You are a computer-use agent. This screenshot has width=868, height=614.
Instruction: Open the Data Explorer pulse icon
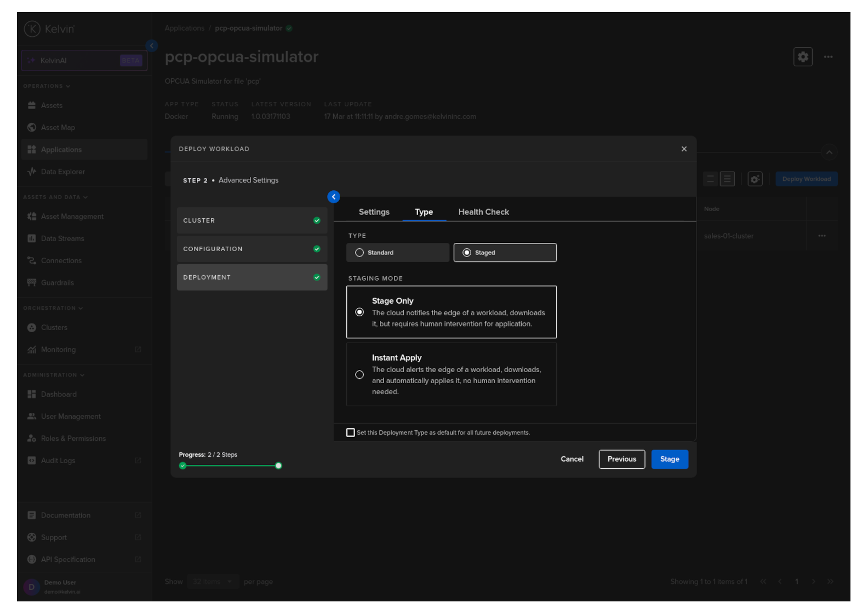(32, 172)
